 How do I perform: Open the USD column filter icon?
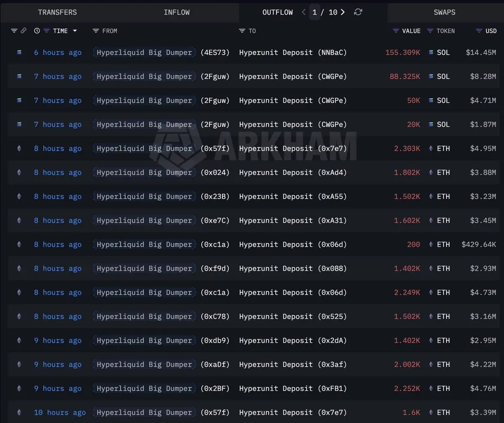[479, 31]
